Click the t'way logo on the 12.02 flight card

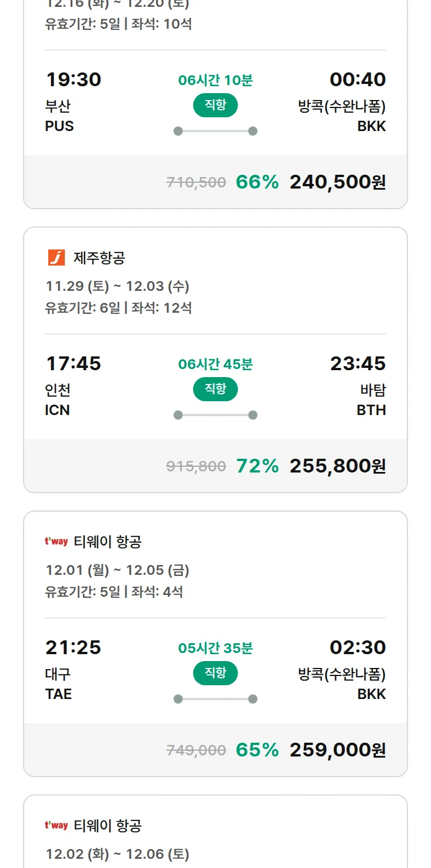click(x=56, y=825)
